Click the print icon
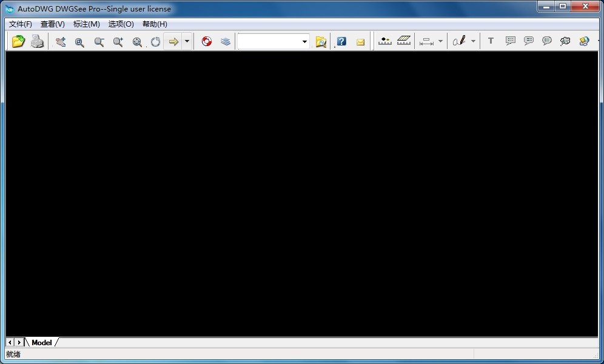Screen dimensions: 604x364 (38, 41)
